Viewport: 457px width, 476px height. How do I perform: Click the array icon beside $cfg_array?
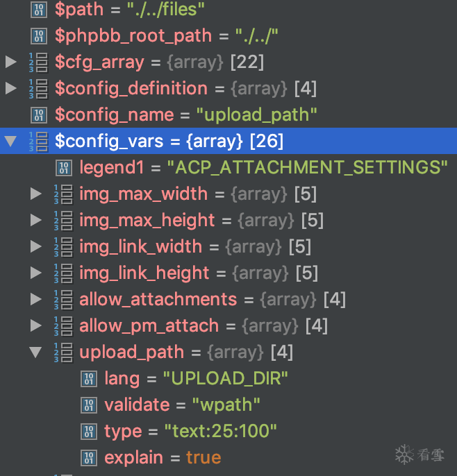(x=39, y=62)
